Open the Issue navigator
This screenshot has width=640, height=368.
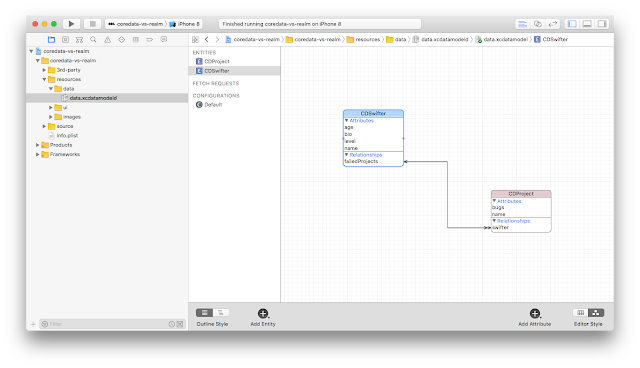coord(107,40)
